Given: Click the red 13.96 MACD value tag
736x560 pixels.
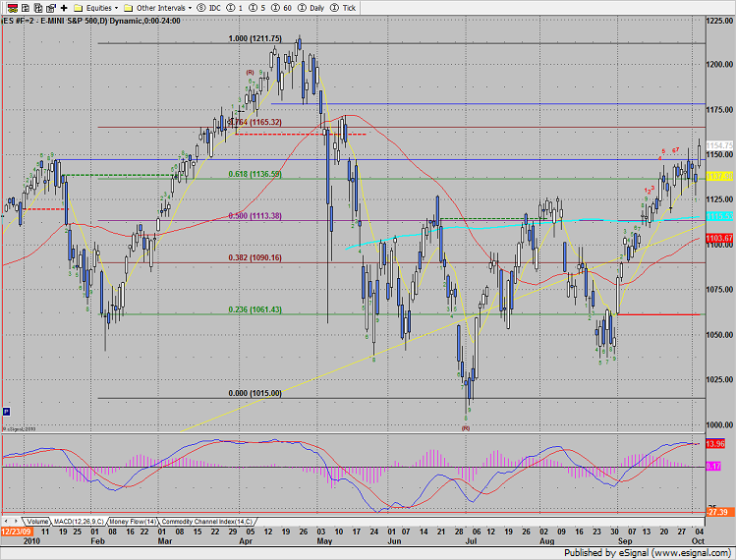Looking at the screenshot, I should click(715, 444).
